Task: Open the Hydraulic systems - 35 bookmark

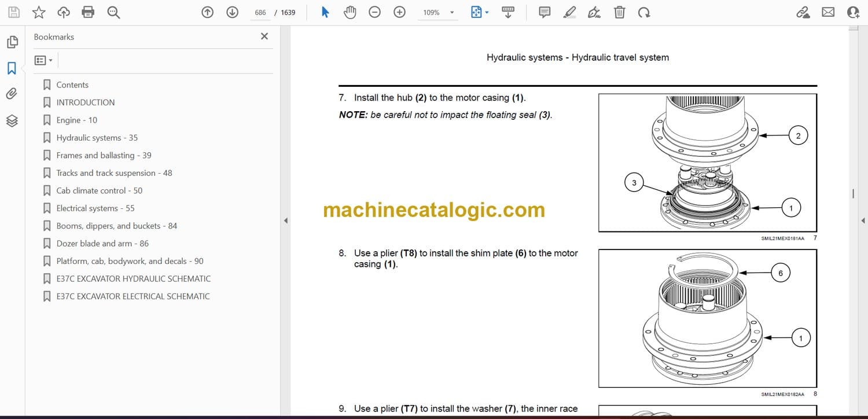Action: click(x=97, y=138)
